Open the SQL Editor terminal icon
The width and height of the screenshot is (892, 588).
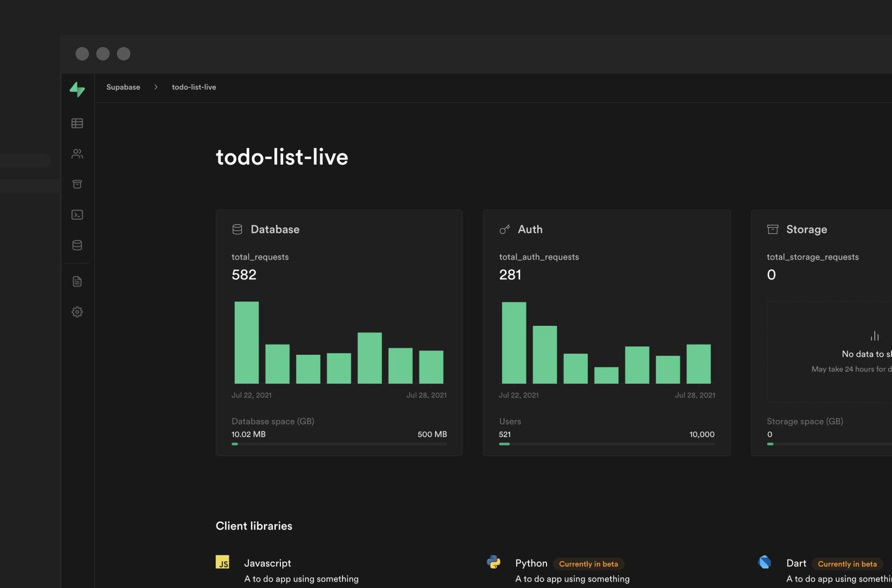point(77,215)
